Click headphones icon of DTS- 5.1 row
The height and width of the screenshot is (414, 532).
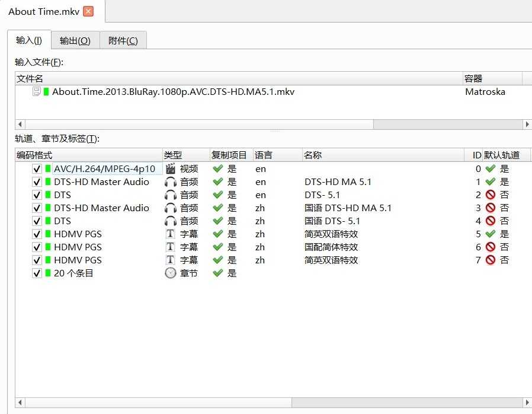170,195
